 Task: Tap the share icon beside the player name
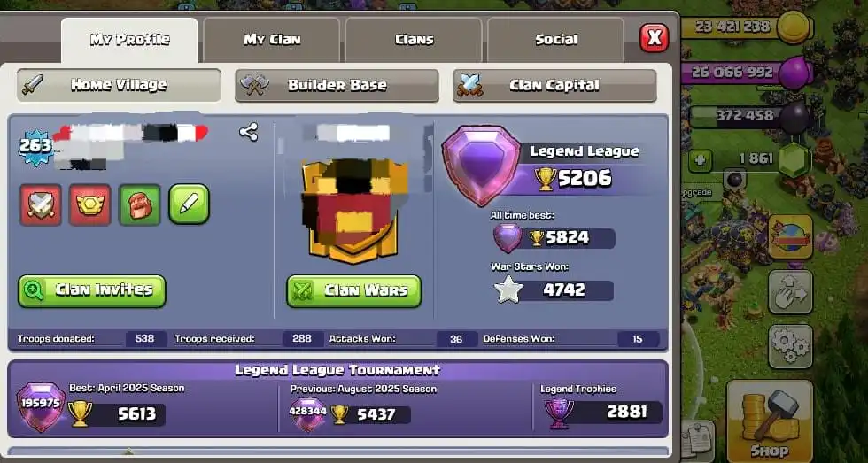coord(249,132)
